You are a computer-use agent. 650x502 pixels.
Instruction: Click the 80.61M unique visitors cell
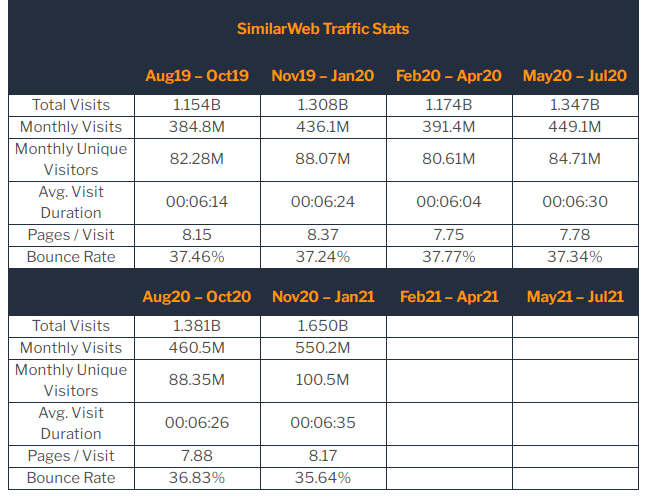pos(449,159)
